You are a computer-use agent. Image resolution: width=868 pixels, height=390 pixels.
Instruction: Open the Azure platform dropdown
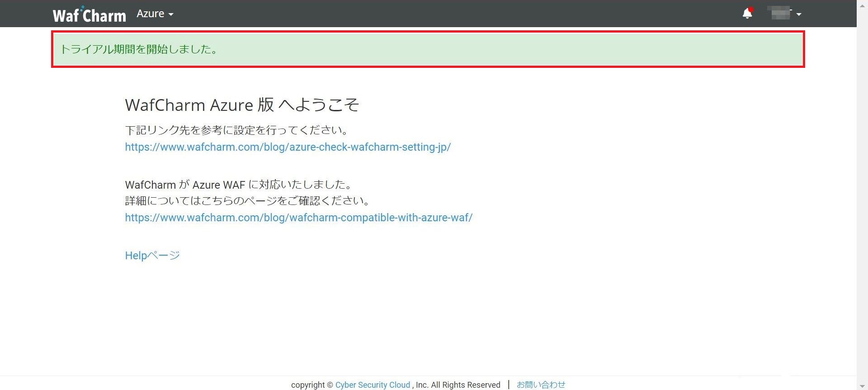click(155, 14)
